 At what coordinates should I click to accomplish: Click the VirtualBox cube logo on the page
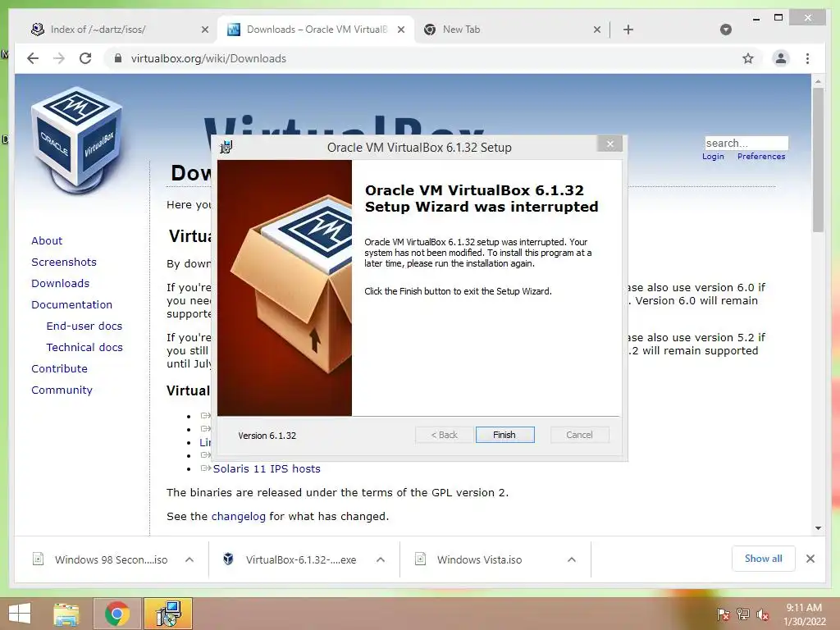coord(76,139)
